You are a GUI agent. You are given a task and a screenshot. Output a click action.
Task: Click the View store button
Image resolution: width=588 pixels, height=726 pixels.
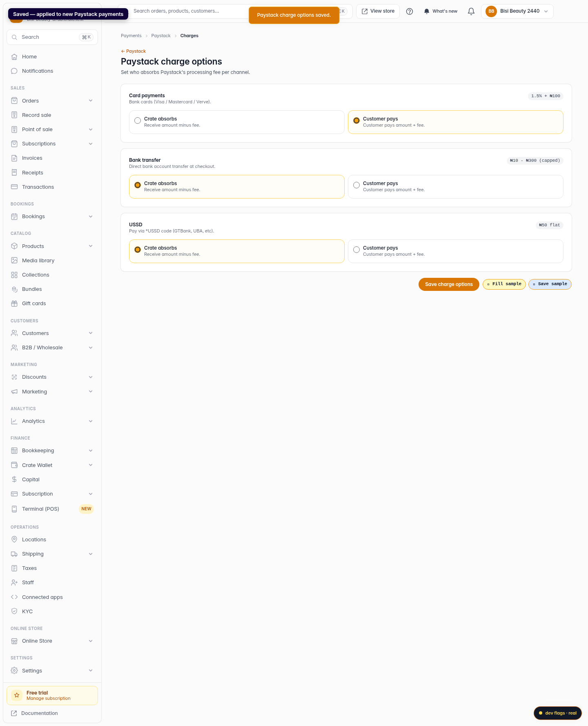pos(378,11)
